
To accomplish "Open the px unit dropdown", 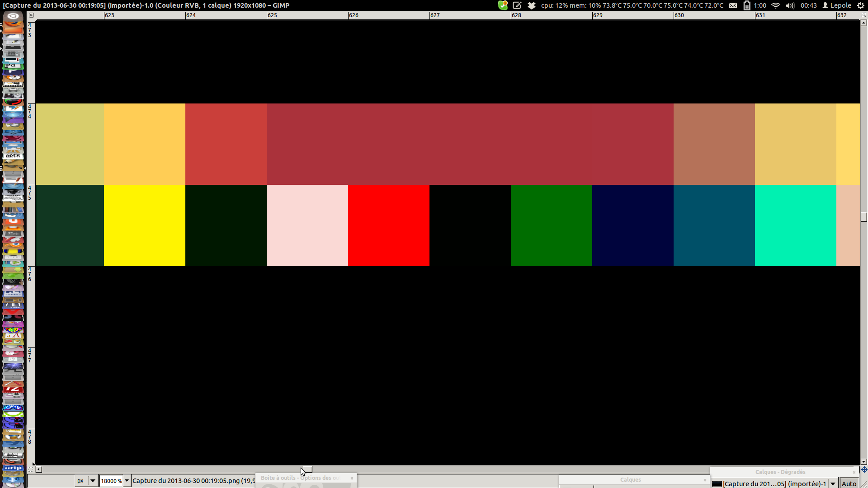I will point(86,481).
